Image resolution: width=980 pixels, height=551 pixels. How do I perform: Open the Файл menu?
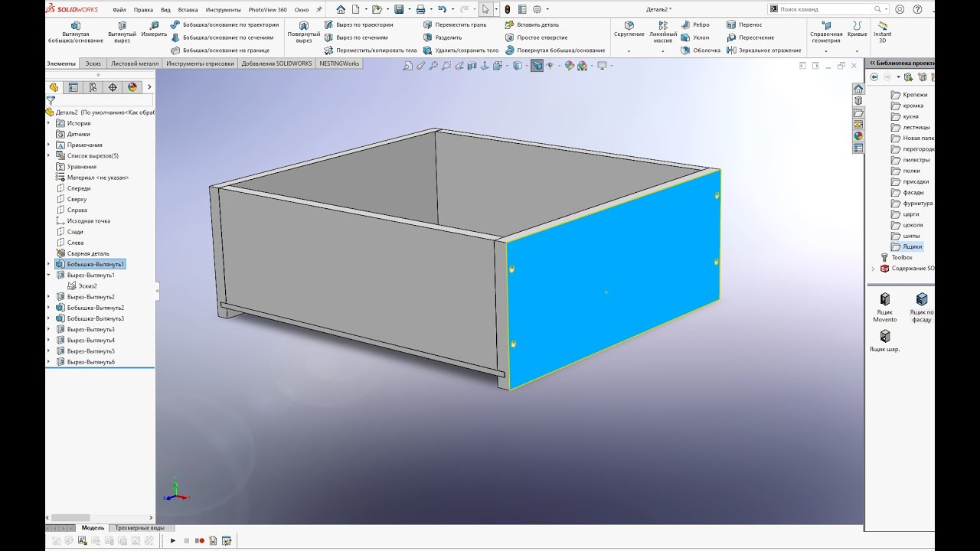pos(119,10)
